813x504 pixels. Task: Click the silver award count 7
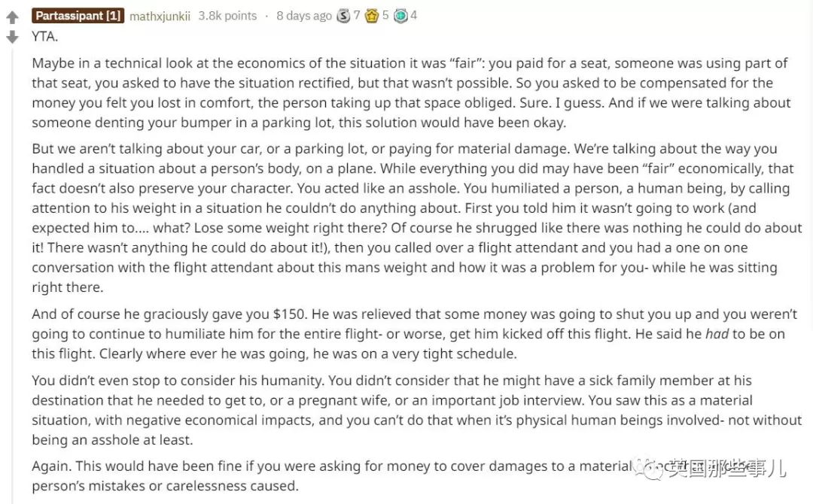tap(357, 16)
